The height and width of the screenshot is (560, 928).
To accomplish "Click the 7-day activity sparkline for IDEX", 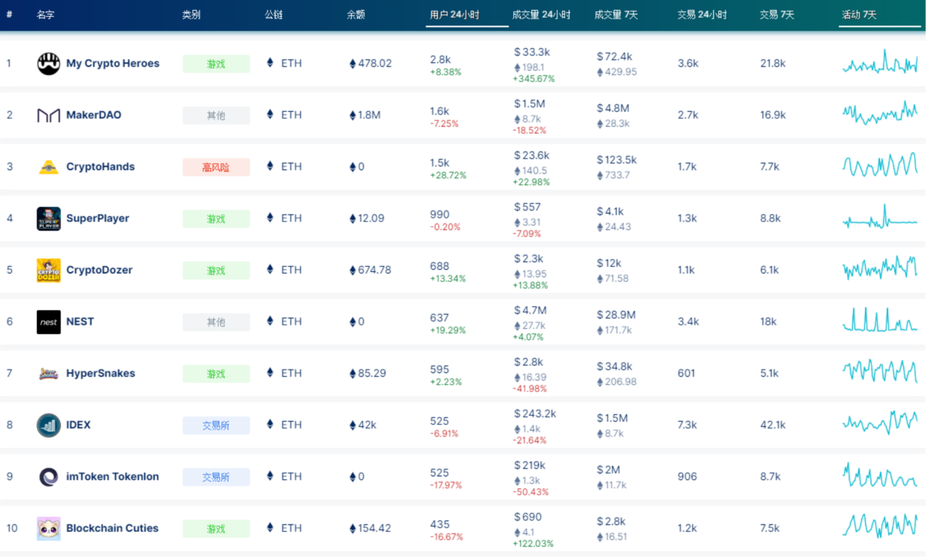I will pyautogui.click(x=880, y=423).
